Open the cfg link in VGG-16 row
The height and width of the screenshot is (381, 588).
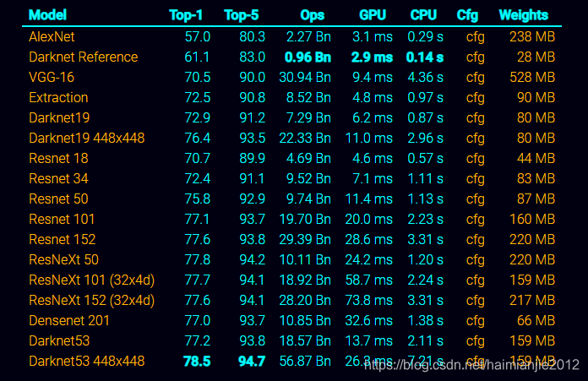point(475,78)
